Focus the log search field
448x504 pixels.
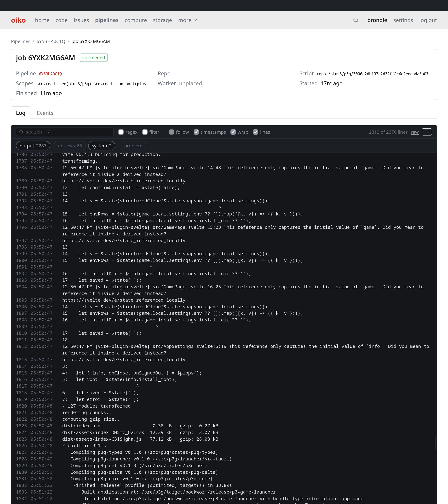point(65,132)
